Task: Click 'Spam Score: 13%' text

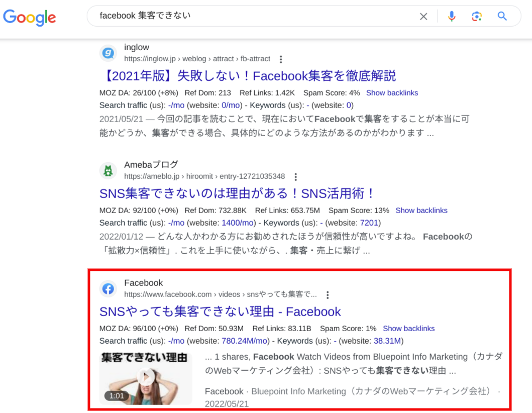Action: (359, 211)
